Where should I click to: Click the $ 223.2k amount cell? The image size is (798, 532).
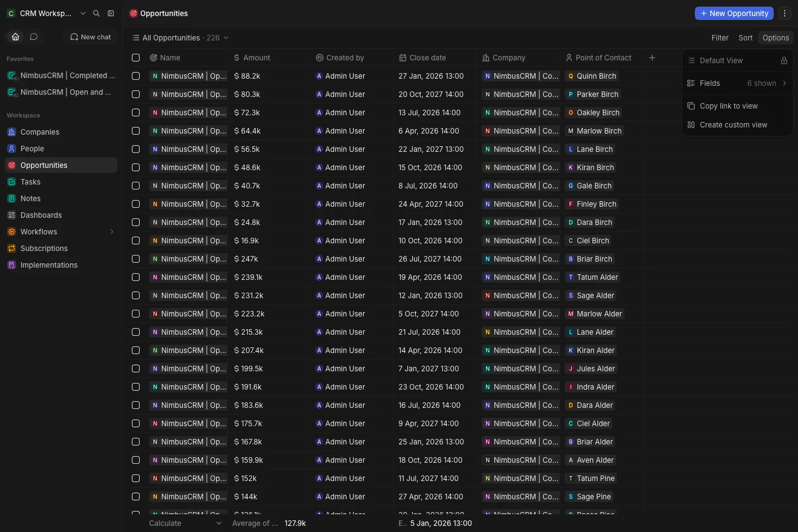269,314
